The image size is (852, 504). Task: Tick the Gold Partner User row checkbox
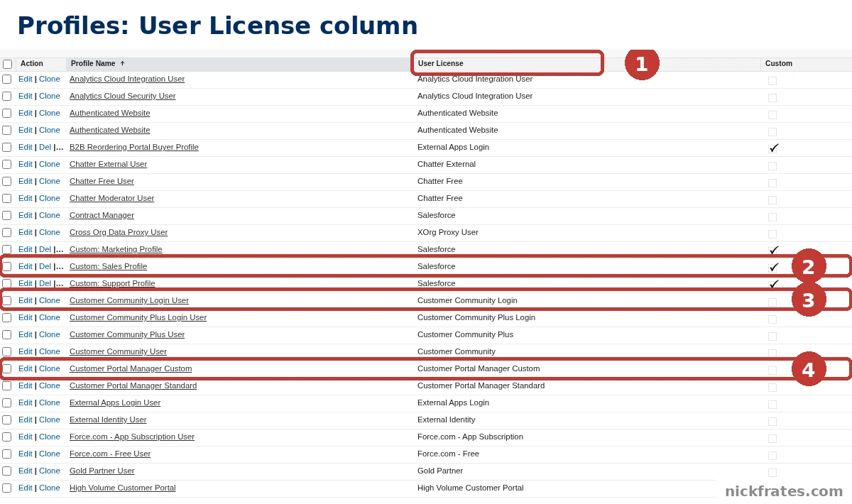[x=6, y=471]
